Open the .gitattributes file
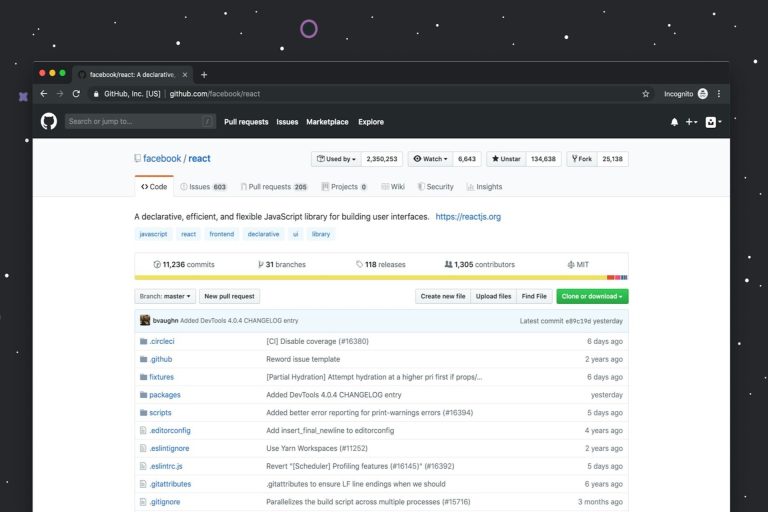This screenshot has height=512, width=768. click(170, 484)
